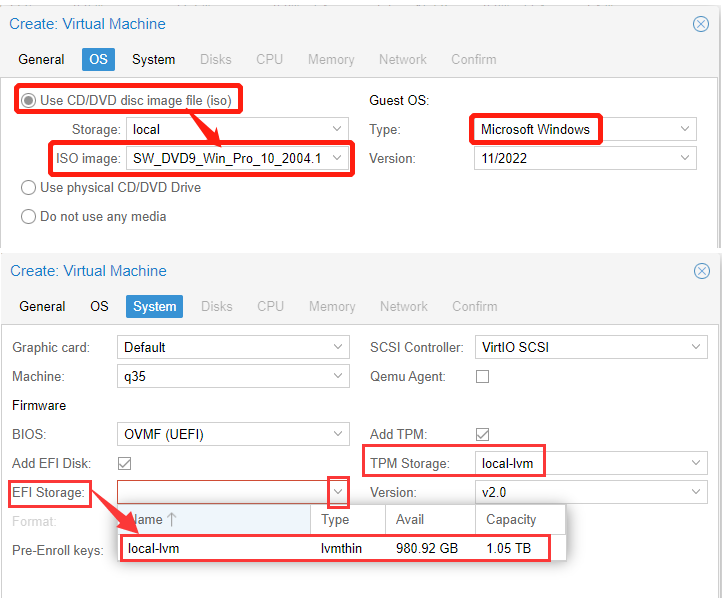
Task: Sort storage list by Name column header
Action: click(x=214, y=520)
